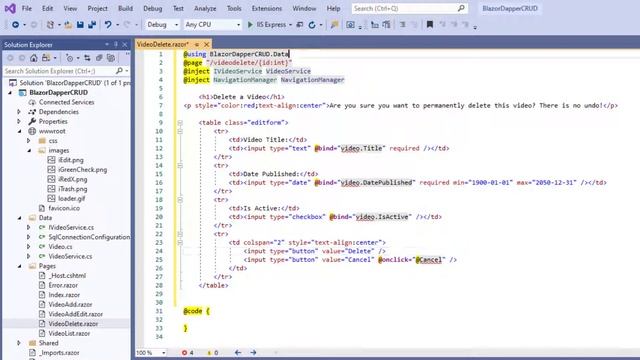Click the navigate back arrow below the editor
640x360 pixels.
238,353
